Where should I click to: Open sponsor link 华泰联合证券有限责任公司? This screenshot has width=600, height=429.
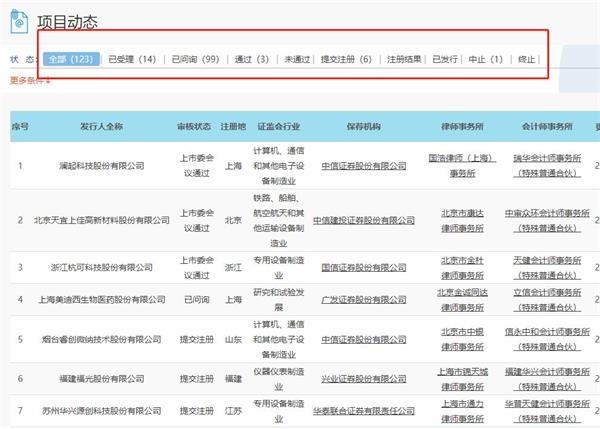pyautogui.click(x=364, y=411)
